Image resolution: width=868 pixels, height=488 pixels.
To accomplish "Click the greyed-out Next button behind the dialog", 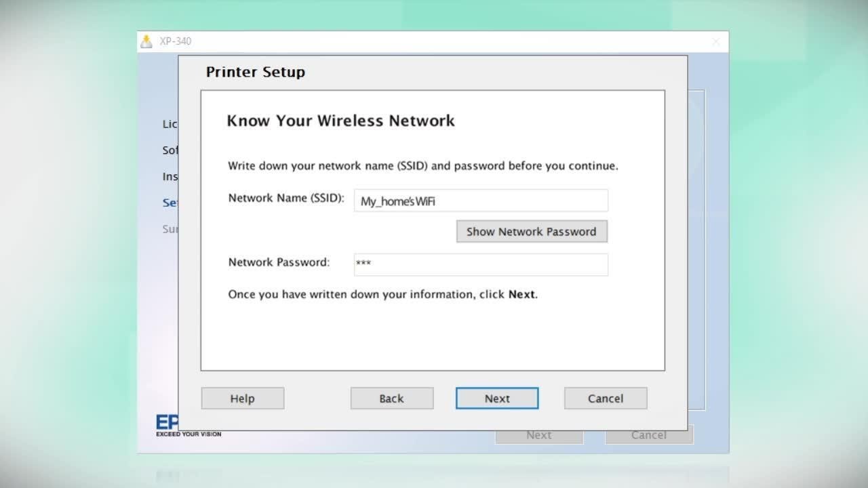I will [538, 436].
